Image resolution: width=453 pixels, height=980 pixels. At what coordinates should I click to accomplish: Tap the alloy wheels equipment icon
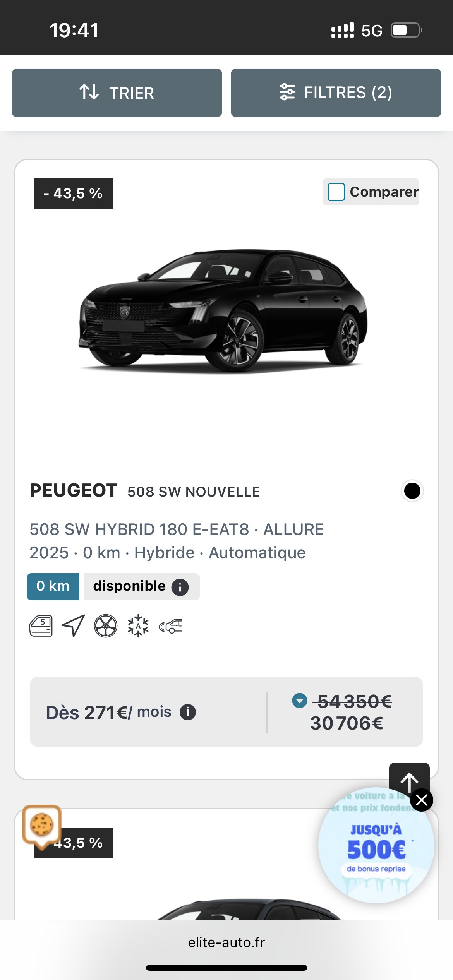coord(106,626)
